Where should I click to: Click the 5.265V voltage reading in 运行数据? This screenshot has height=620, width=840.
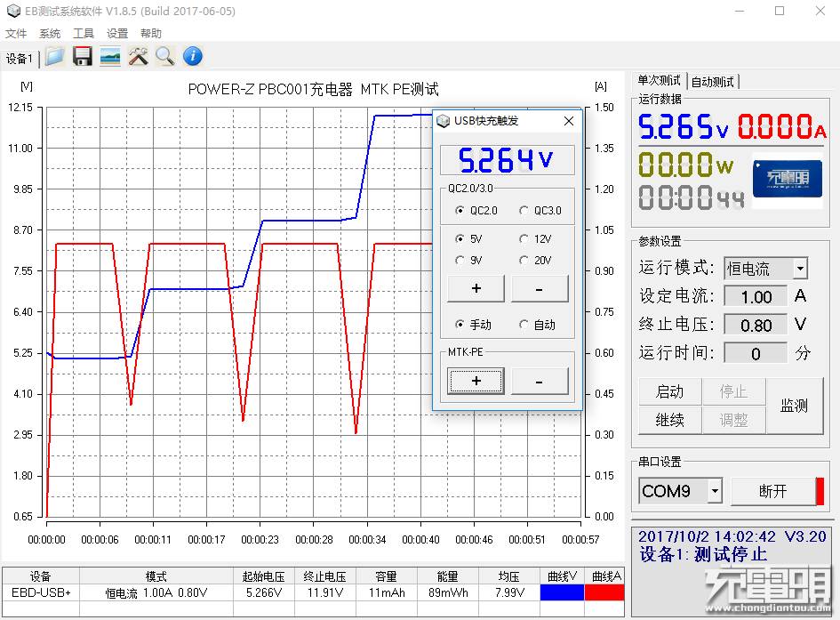point(684,127)
